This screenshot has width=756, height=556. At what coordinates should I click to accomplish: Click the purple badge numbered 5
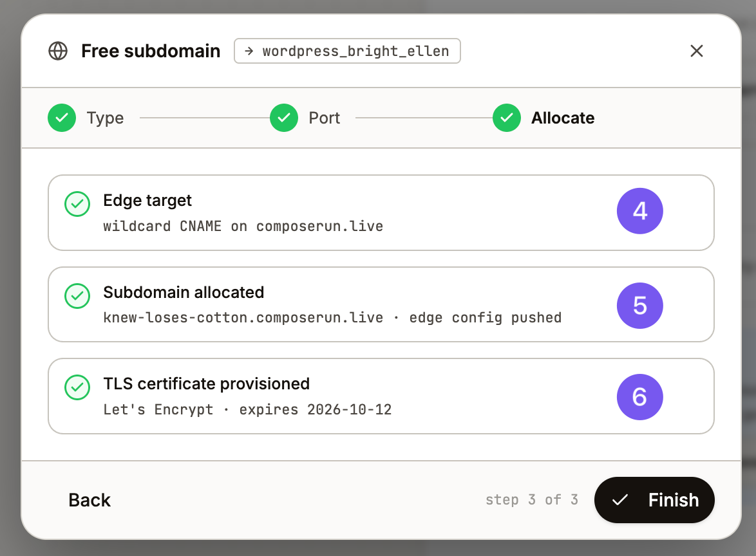point(640,306)
